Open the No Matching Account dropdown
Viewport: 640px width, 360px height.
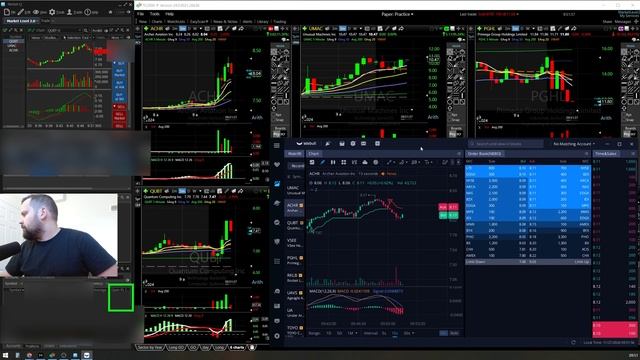[x=574, y=144]
